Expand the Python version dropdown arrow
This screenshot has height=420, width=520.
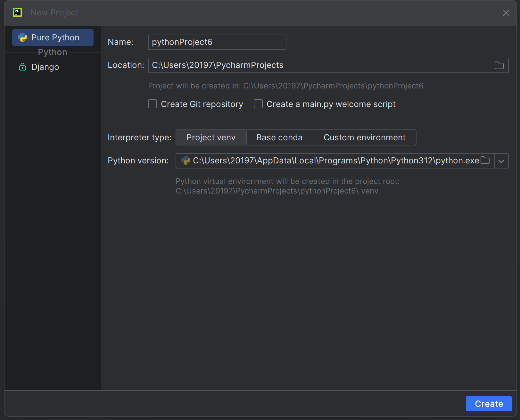coord(501,161)
